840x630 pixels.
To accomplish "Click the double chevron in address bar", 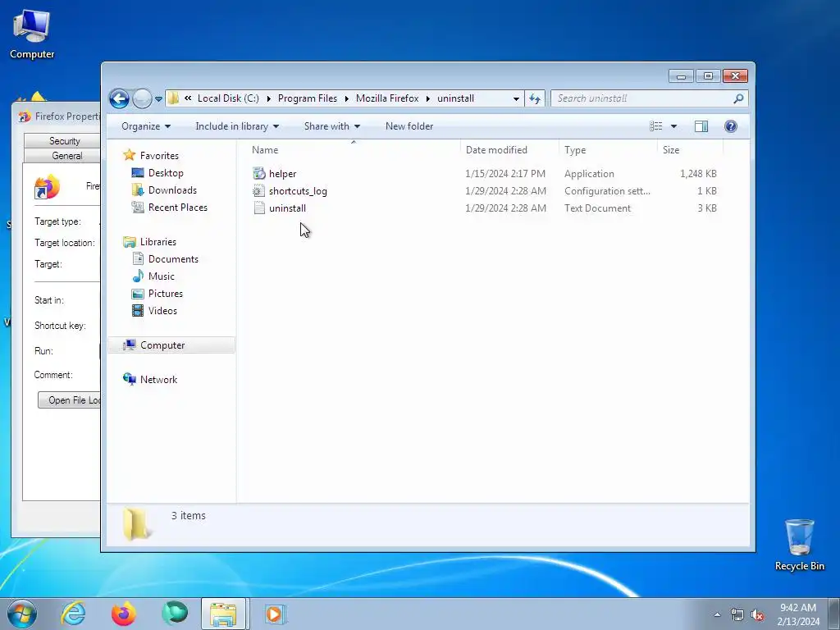I will coord(188,98).
